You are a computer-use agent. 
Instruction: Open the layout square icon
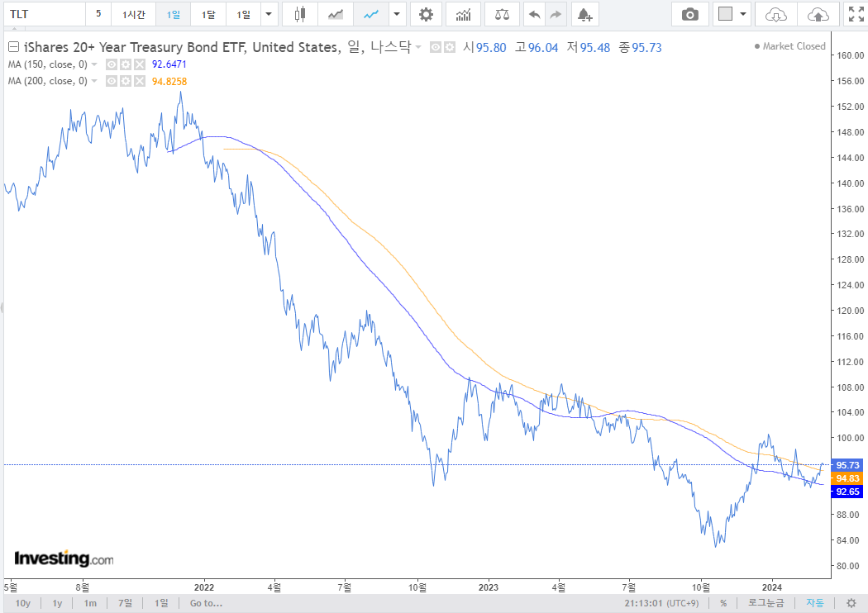tap(725, 14)
